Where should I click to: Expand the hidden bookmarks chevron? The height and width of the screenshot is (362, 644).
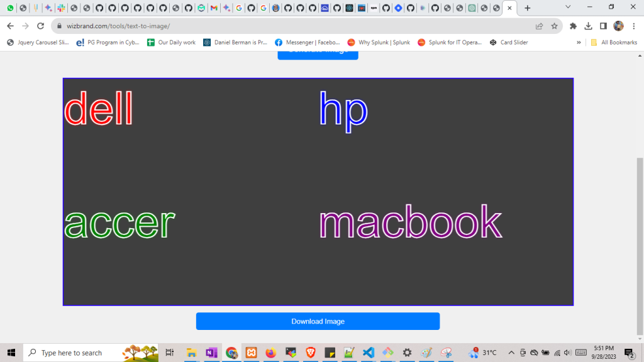tap(579, 43)
